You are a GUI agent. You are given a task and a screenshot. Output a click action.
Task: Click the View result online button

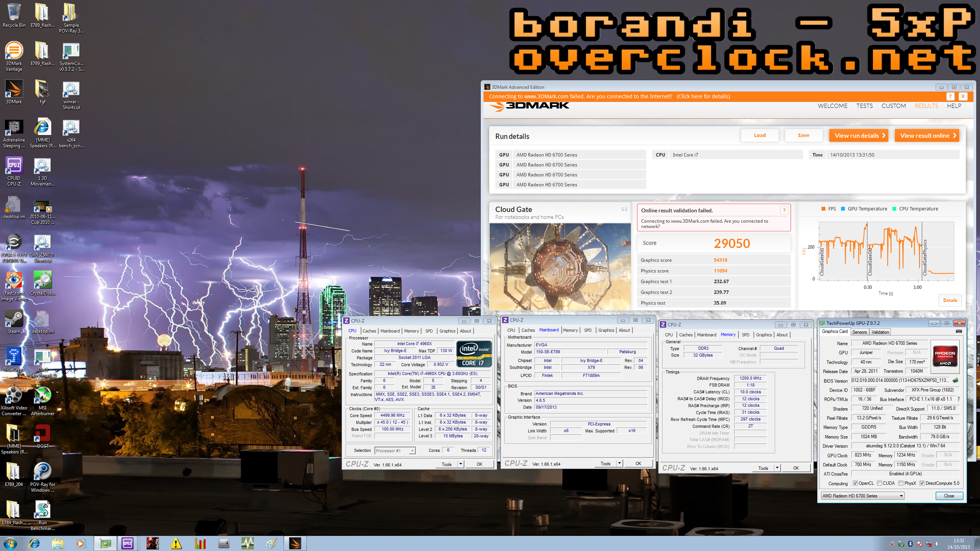(x=927, y=135)
